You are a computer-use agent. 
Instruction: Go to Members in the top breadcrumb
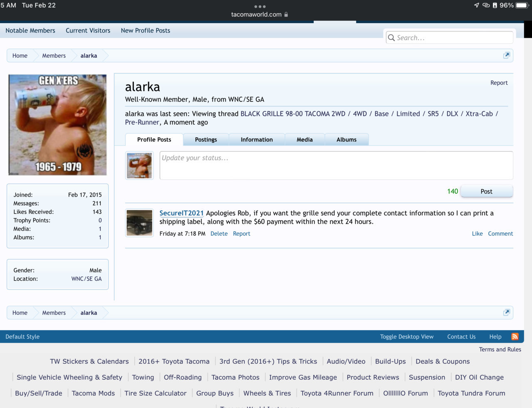(x=54, y=55)
